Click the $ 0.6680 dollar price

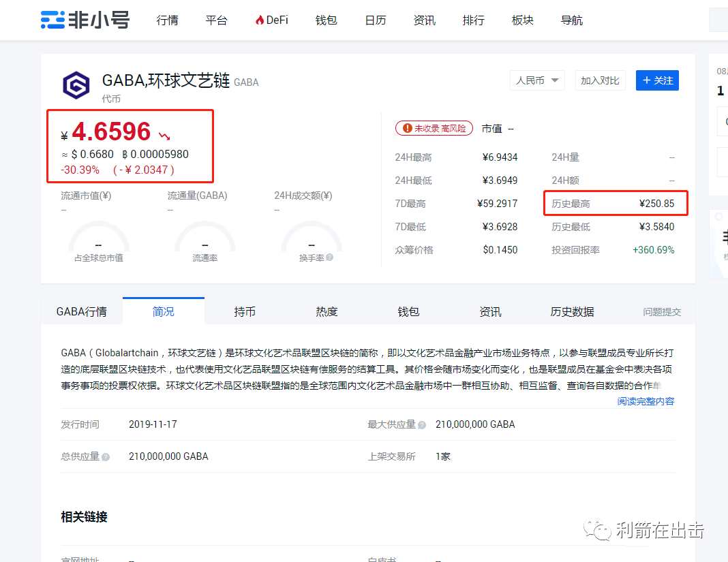click(x=93, y=154)
